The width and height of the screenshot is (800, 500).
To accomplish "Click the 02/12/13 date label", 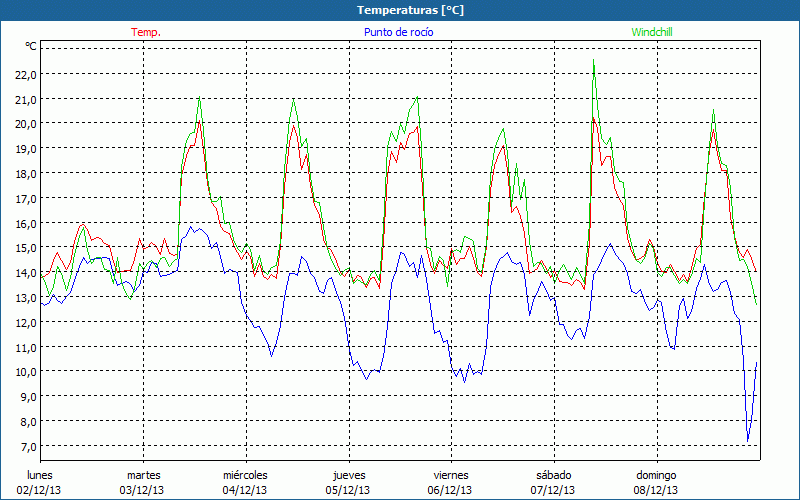I will pos(40,490).
